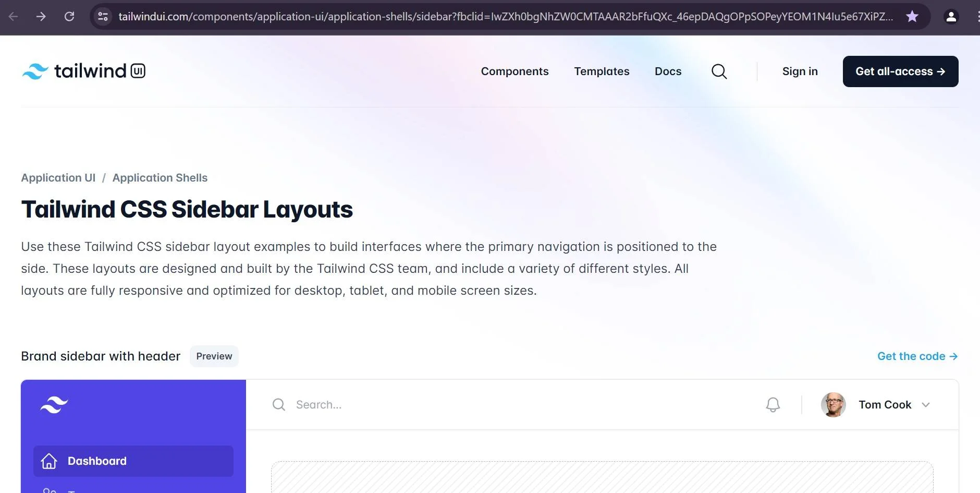Image resolution: width=980 pixels, height=493 pixels.
Task: Open the Components nav menu
Action: pyautogui.click(x=514, y=71)
